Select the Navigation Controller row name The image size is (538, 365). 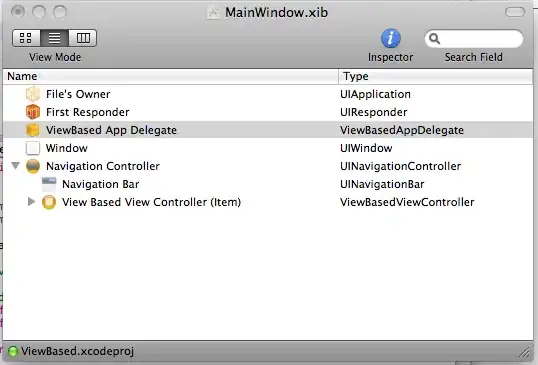pos(103,166)
